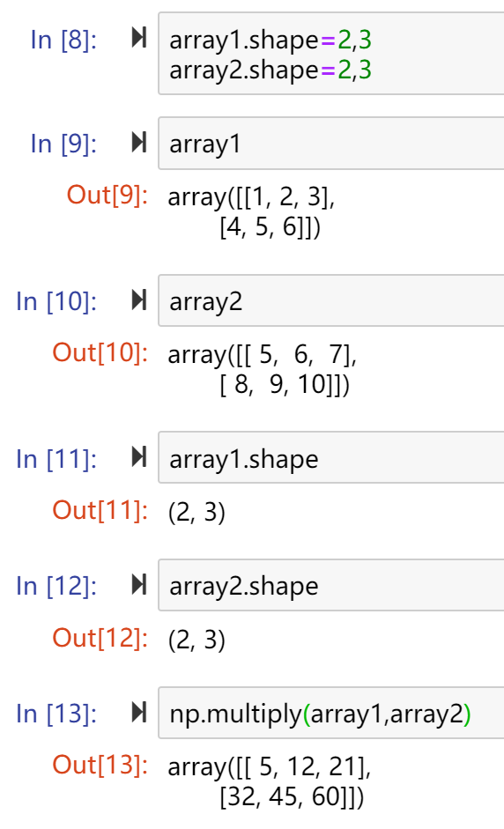
Task: Focus the array1 code input cell
Action: click(x=331, y=144)
